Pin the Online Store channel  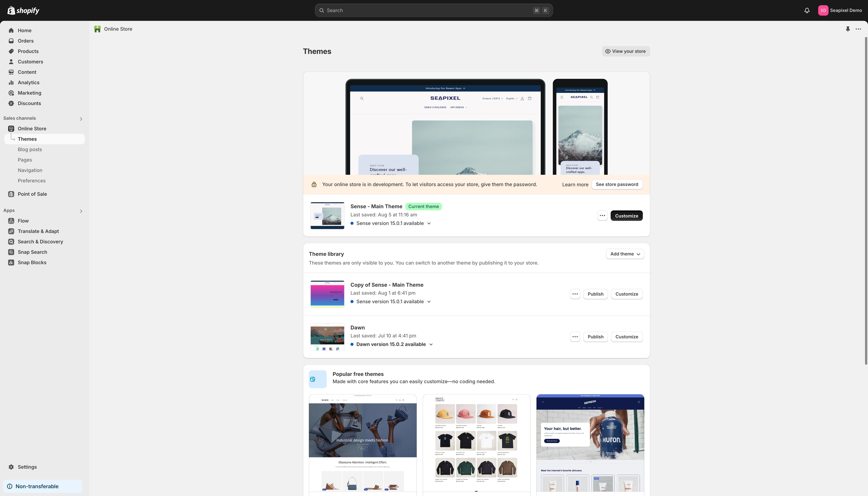pos(848,29)
